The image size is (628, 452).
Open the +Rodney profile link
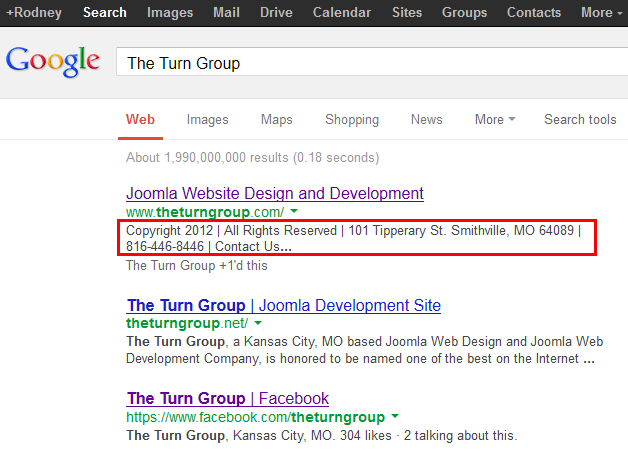coord(34,12)
